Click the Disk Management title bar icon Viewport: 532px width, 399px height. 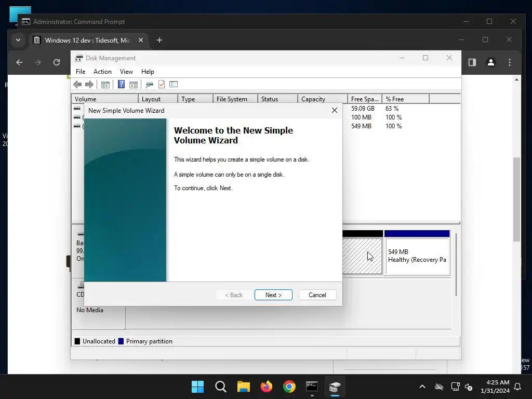[79, 58]
